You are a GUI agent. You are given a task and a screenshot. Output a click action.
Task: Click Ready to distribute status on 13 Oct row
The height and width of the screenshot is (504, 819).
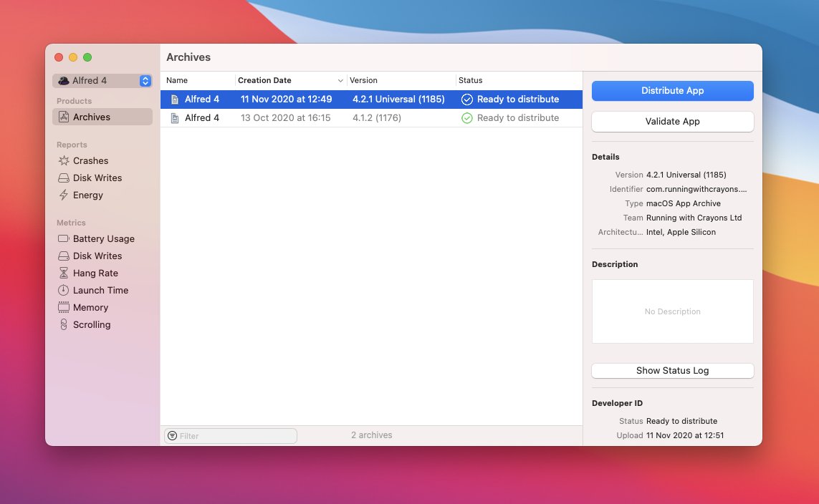point(517,118)
